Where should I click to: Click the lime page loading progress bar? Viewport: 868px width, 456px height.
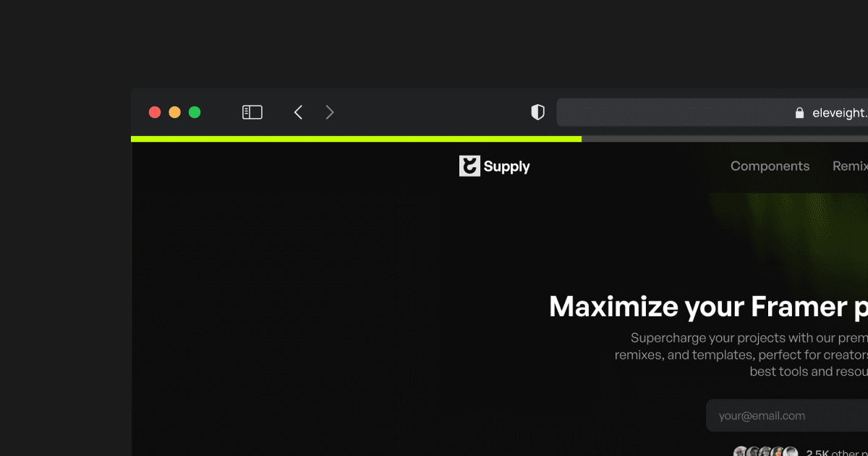[x=356, y=139]
